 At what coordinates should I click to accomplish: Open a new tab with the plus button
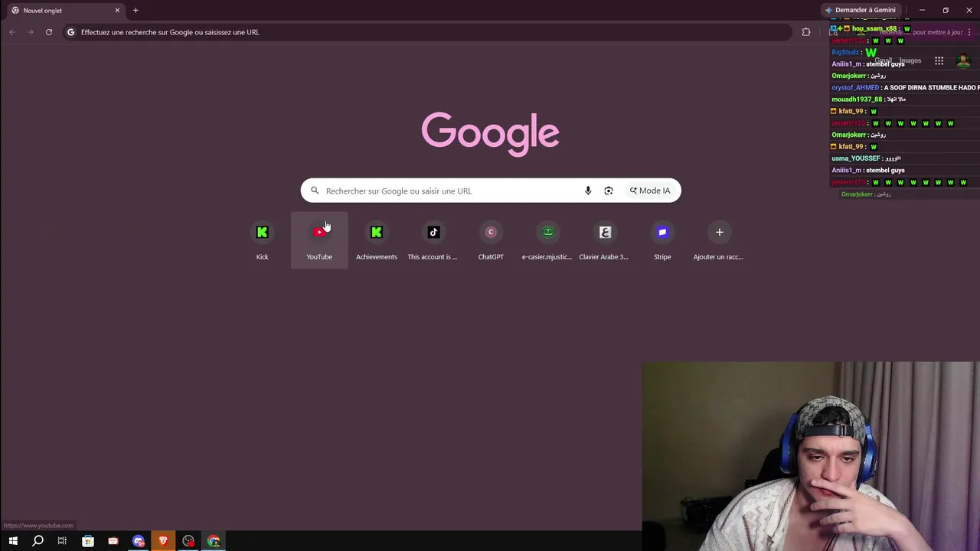click(136, 10)
